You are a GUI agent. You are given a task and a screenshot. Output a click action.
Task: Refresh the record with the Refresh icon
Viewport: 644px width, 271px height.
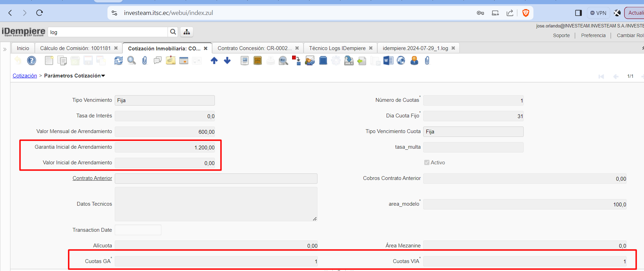pyautogui.click(x=119, y=61)
